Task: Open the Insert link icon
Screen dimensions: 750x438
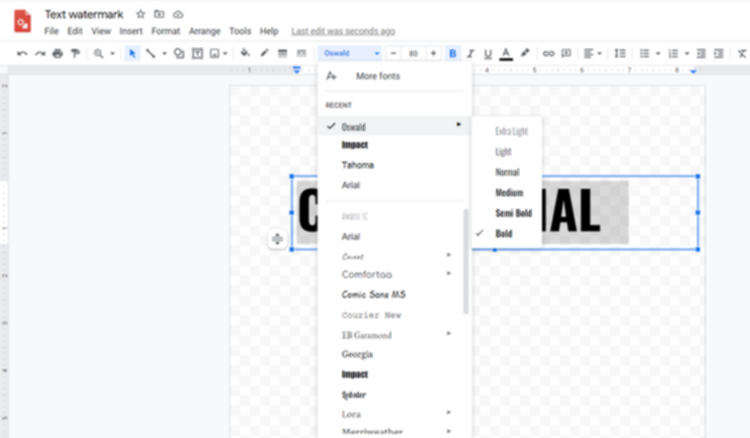Action: coord(548,54)
